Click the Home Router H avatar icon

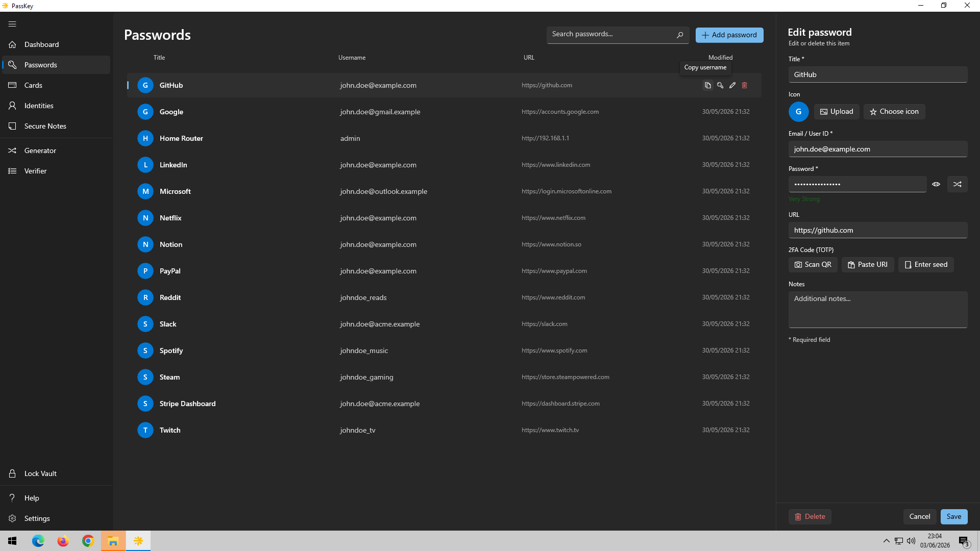(x=145, y=138)
